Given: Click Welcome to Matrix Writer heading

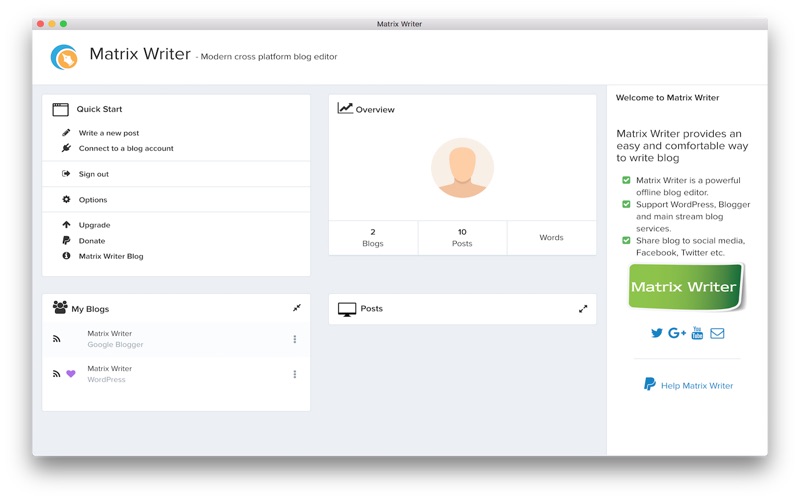Looking at the screenshot, I should [667, 97].
